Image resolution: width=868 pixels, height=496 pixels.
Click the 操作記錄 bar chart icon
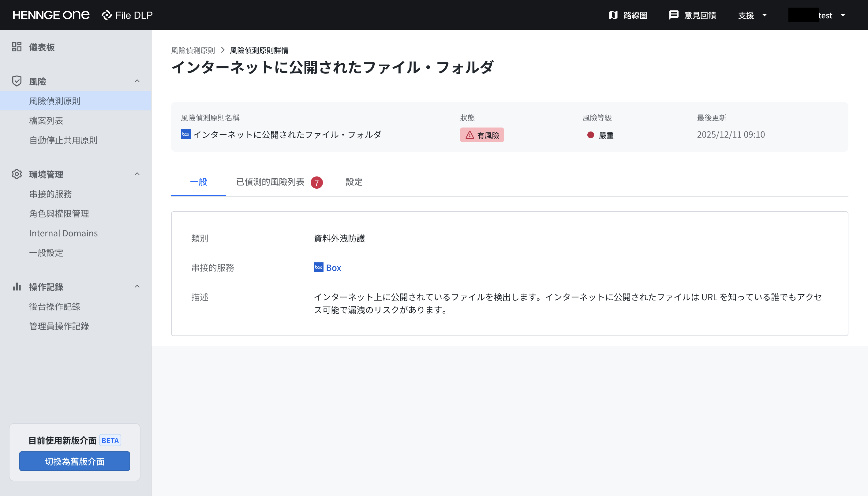pyautogui.click(x=17, y=287)
